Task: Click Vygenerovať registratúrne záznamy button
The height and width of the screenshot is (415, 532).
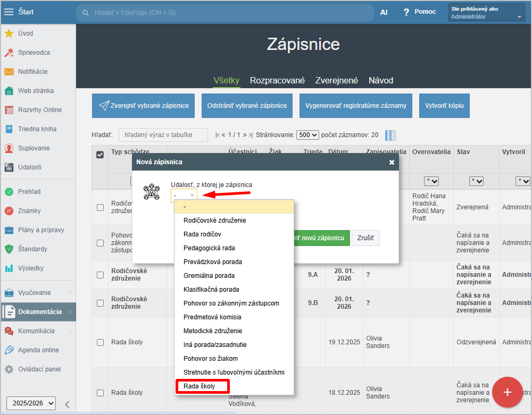Action: [x=356, y=106]
